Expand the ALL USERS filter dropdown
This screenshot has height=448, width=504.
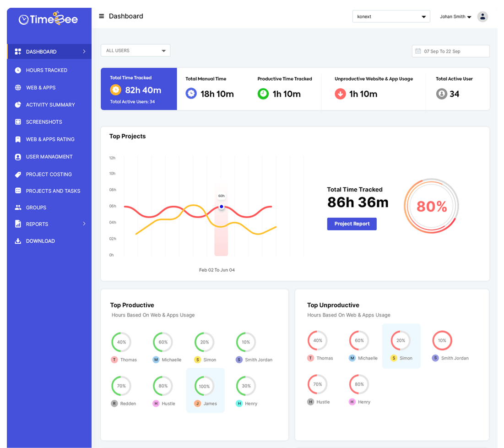135,50
